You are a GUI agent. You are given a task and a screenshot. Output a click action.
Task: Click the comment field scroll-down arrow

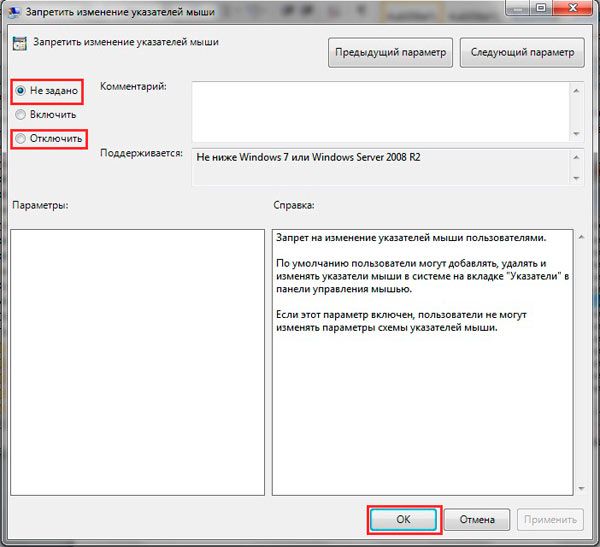tap(576, 134)
